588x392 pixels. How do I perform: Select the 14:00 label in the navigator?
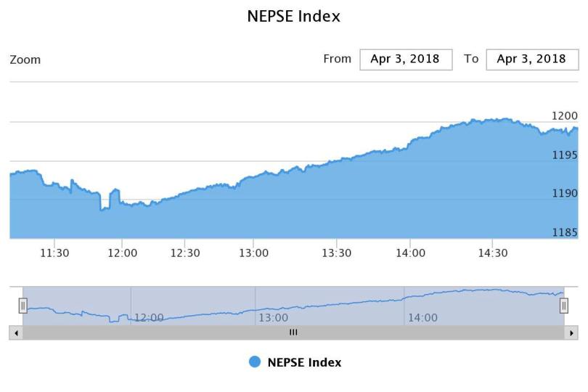[x=423, y=318]
